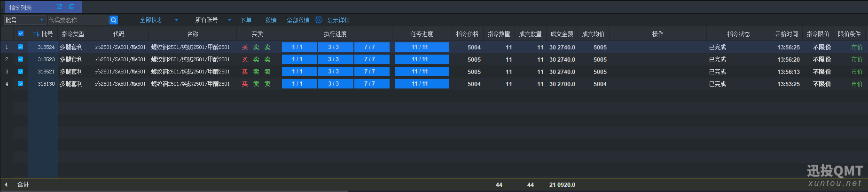Click 市价 condition in row 318521
868x192 pixels.
857,72
